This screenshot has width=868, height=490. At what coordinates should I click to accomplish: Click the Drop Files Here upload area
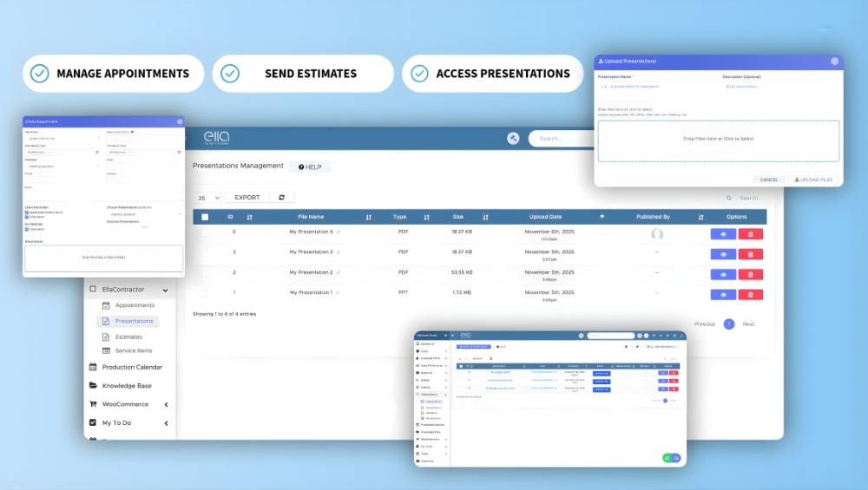click(x=718, y=140)
